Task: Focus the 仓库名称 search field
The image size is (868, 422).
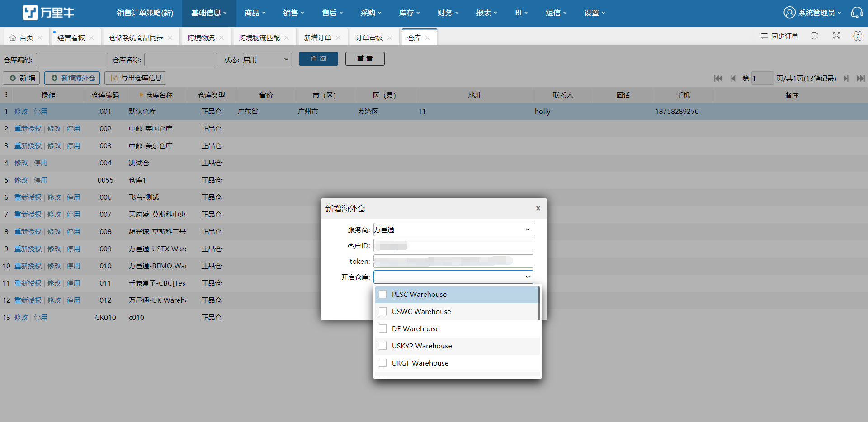Action: click(x=181, y=60)
